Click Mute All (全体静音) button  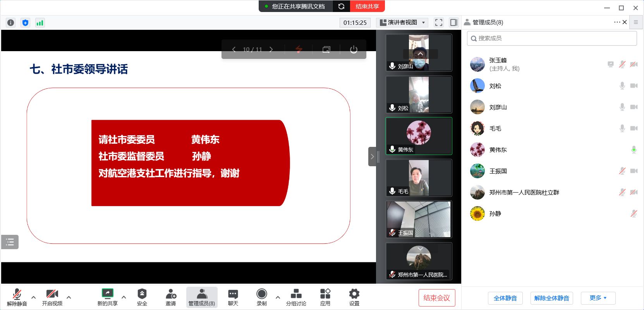coord(505,298)
